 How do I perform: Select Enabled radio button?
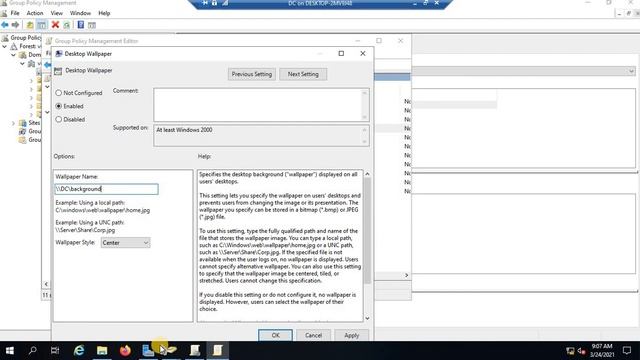[x=58, y=106]
